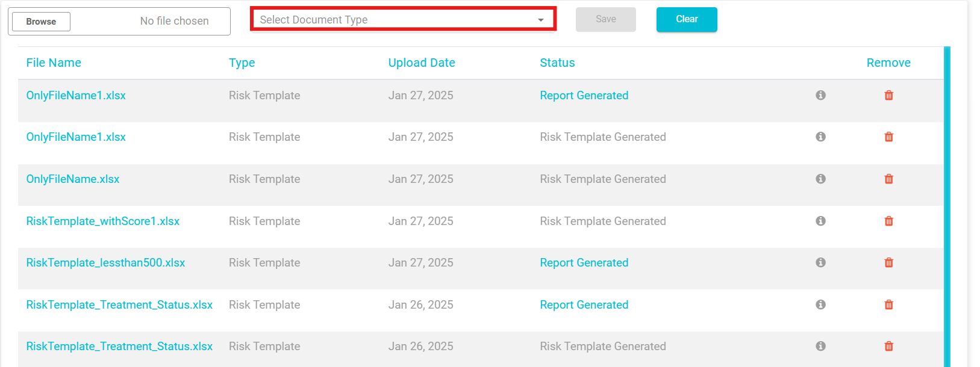
Task: Delete the OnlyFileName1.xlsx row with Report Generated status
Action: pos(888,95)
